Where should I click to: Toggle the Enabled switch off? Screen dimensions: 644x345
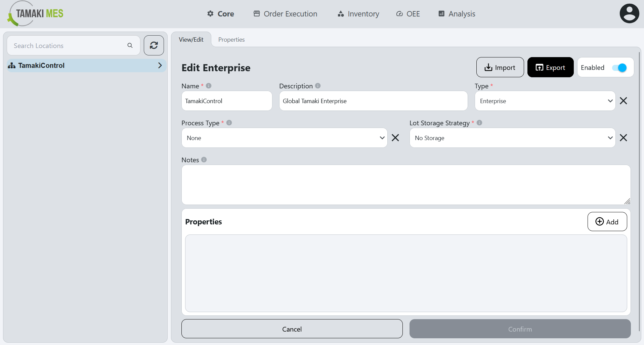click(620, 68)
